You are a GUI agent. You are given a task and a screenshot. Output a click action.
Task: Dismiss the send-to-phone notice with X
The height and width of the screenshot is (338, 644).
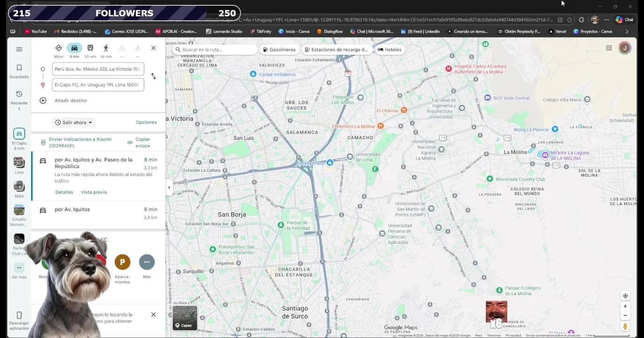[x=153, y=315]
